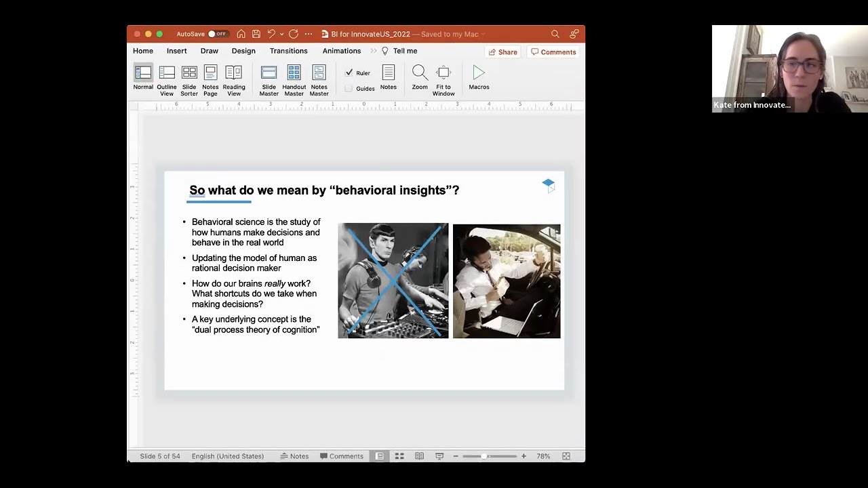868x488 pixels.
Task: Click the Kate from Innovate video tile
Action: point(790,68)
